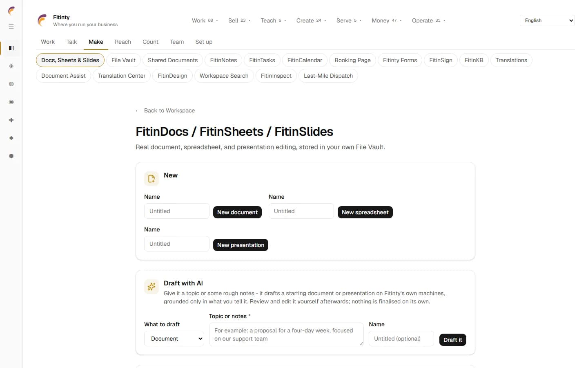Expand the Operate 31 top menu

[x=428, y=20]
